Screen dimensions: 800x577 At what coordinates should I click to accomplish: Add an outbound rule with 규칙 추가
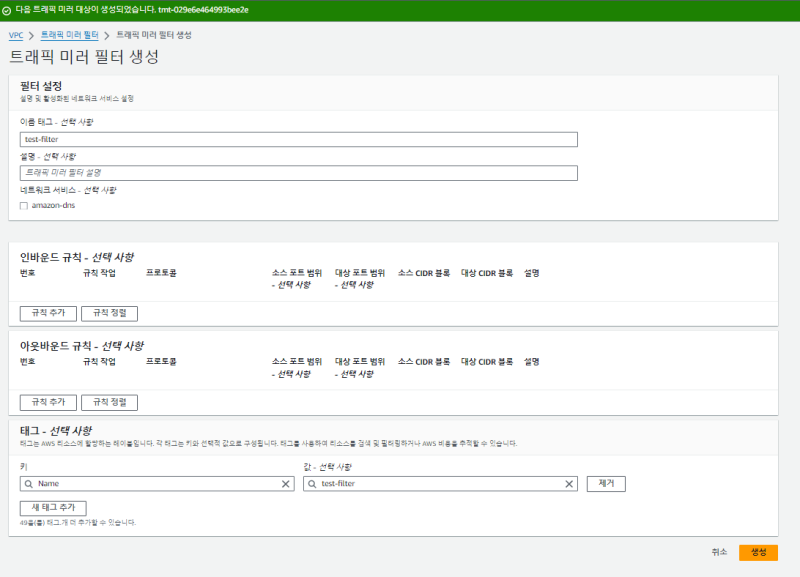48,402
